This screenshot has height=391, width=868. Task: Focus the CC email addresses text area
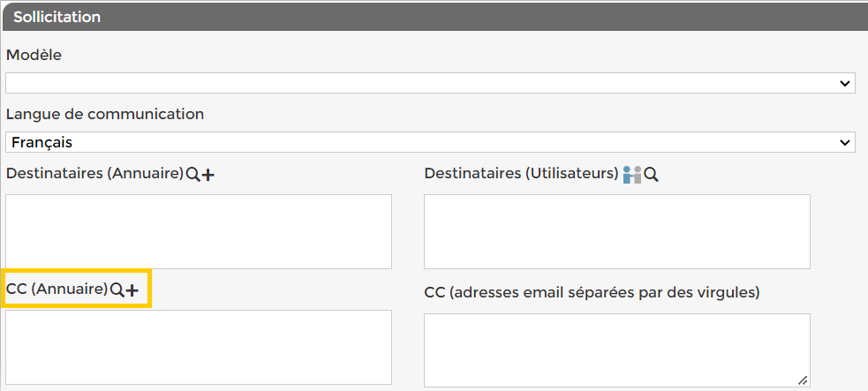point(616,350)
